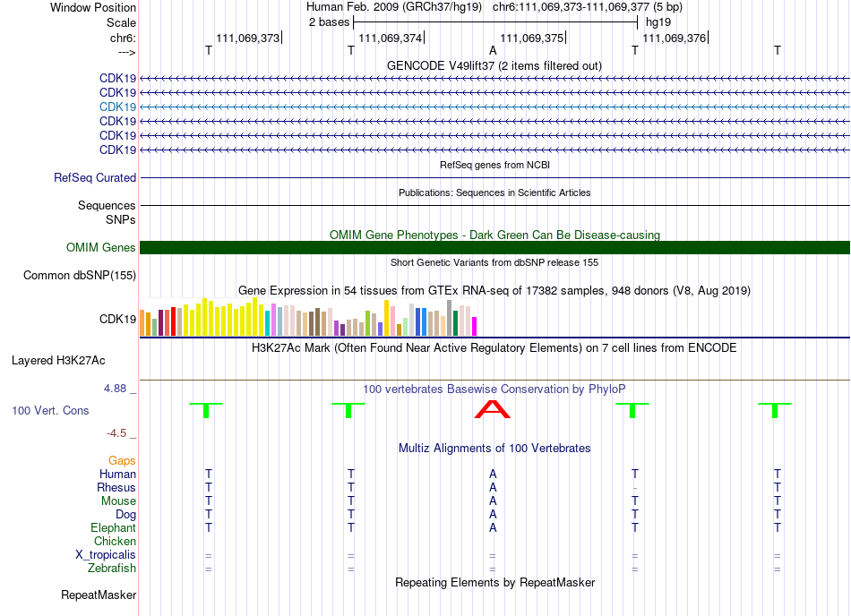Click the cyan bar in the CDK19 GTEx chart

(268, 323)
